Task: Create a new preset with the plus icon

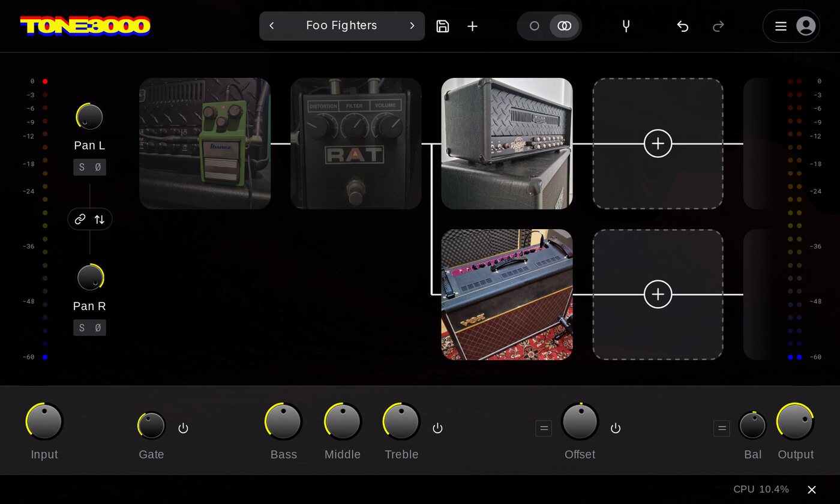Action: click(x=473, y=26)
